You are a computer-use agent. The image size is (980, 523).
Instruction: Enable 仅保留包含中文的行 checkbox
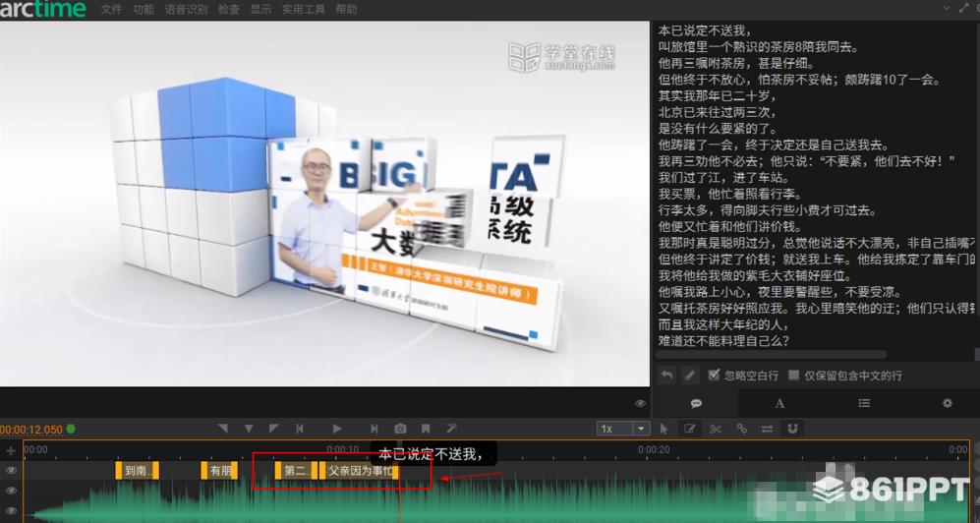coord(794,375)
